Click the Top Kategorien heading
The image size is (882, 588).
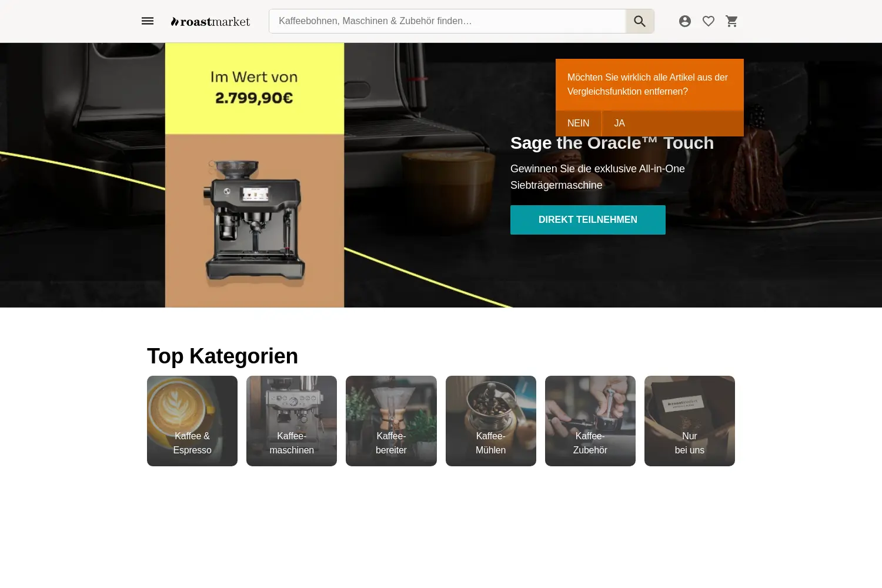click(222, 356)
